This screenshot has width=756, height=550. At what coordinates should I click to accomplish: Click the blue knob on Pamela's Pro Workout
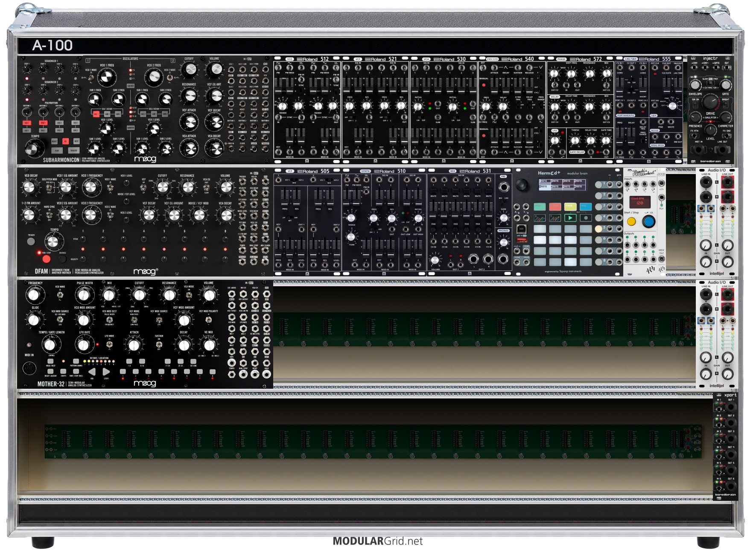click(649, 222)
